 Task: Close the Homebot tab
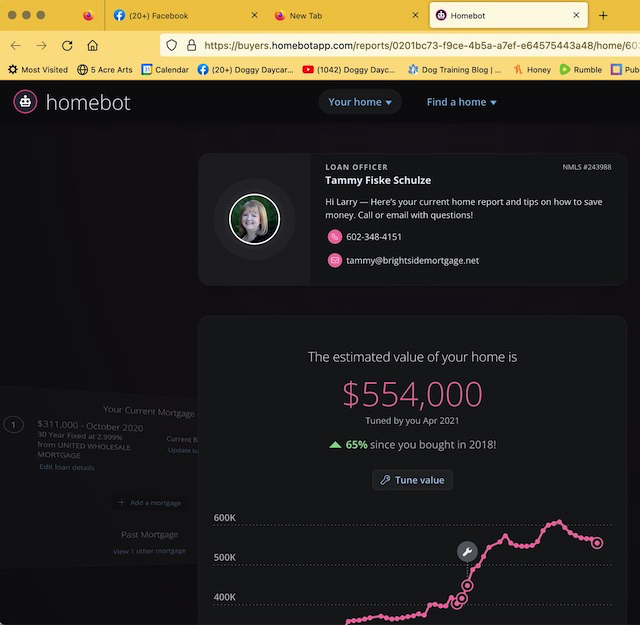[x=576, y=15]
